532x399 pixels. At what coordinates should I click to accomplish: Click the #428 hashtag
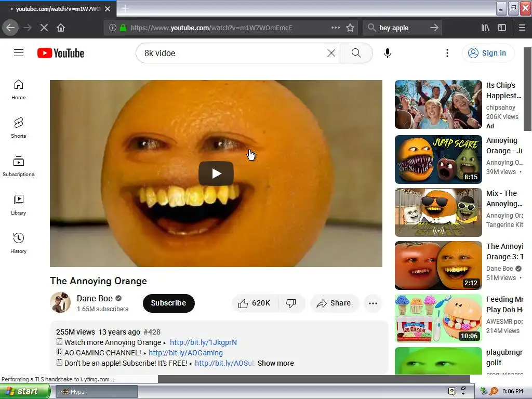pyautogui.click(x=152, y=332)
